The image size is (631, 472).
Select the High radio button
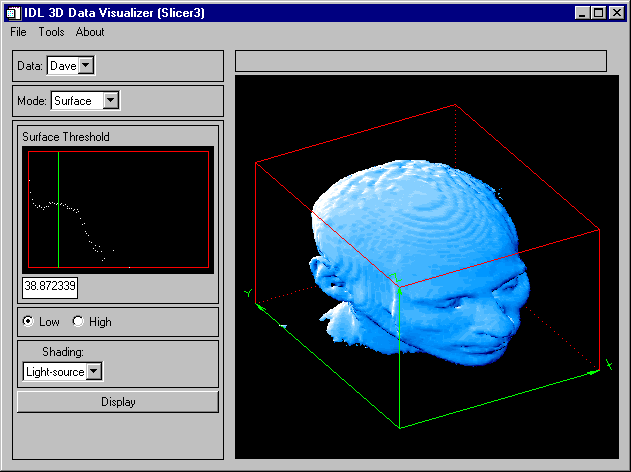[x=78, y=321]
